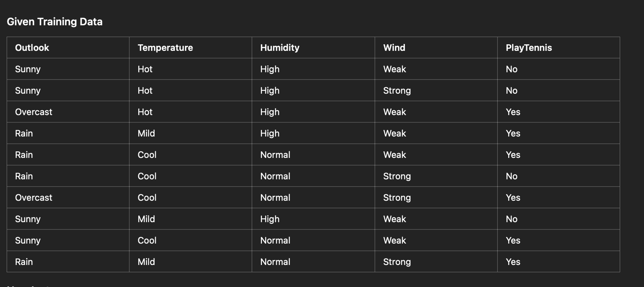Select the Overcast cell in the Cool temperature row

pyautogui.click(x=34, y=198)
